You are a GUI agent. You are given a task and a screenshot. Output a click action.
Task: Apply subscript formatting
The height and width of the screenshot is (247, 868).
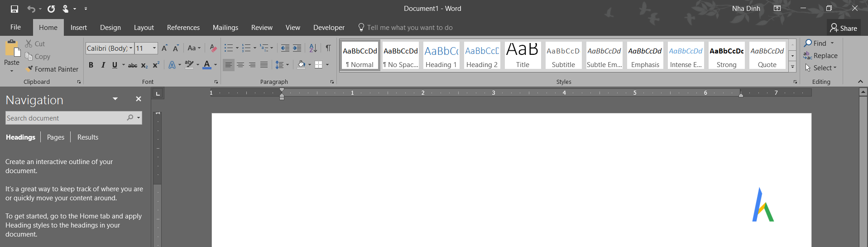[x=144, y=65]
